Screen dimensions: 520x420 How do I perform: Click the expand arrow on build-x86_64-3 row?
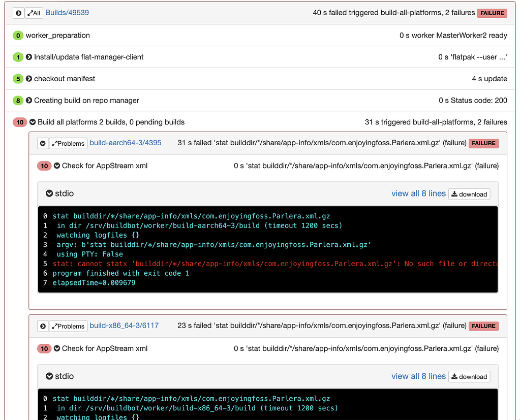(x=43, y=326)
